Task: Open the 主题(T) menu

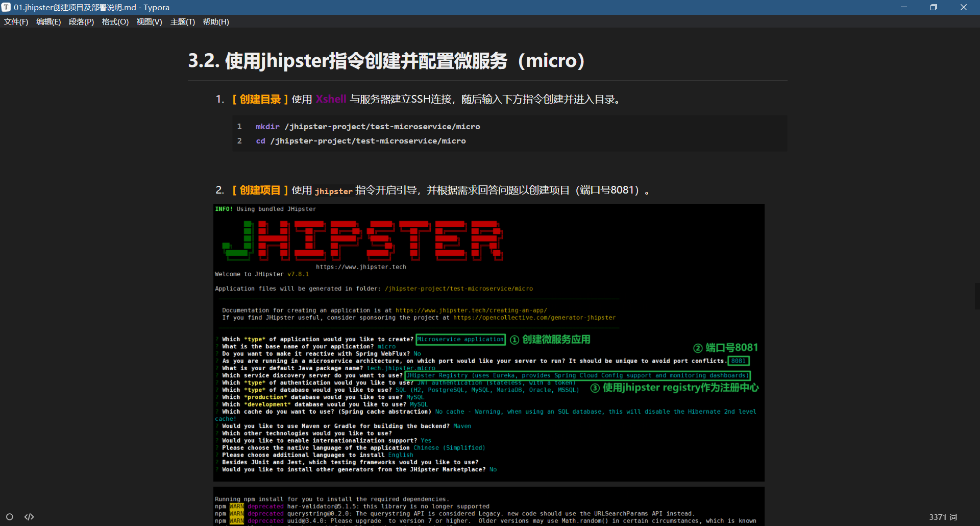Action: coord(183,22)
